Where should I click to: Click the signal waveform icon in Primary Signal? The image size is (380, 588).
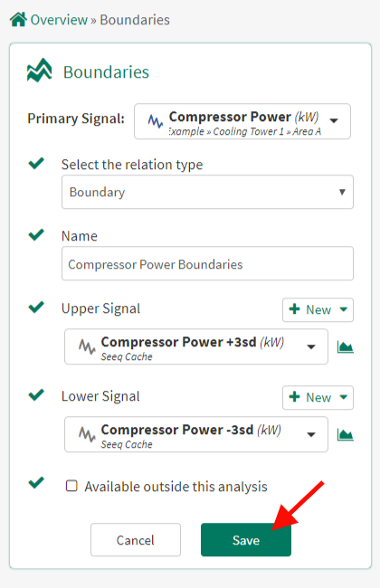[x=156, y=121]
